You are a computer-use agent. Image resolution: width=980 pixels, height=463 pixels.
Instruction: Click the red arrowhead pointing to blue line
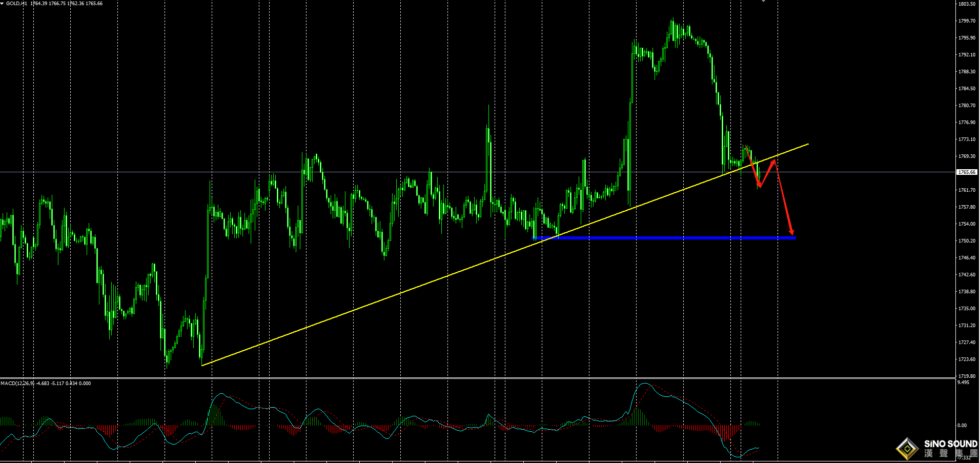tap(792, 233)
